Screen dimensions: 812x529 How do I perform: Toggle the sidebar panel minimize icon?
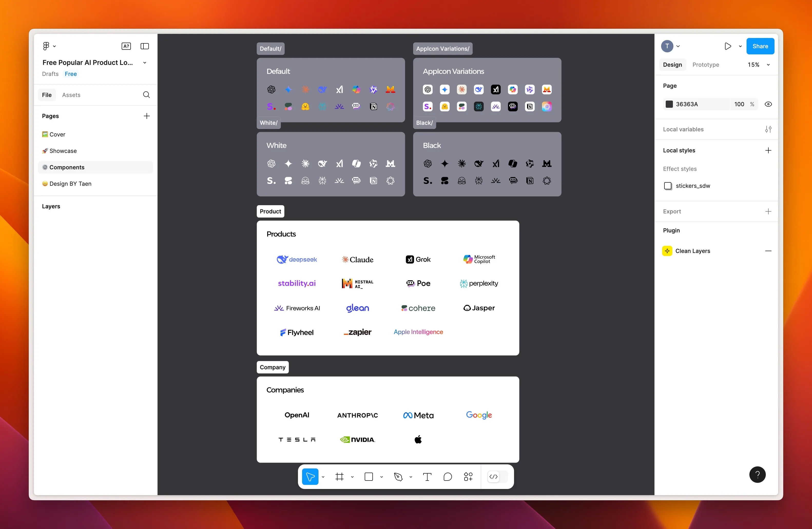point(145,46)
